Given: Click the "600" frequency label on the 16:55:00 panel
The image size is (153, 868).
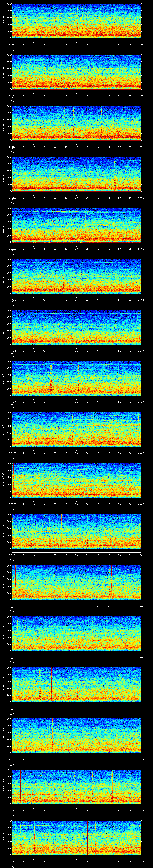Looking at the screenshot, I should coord(9,477).
